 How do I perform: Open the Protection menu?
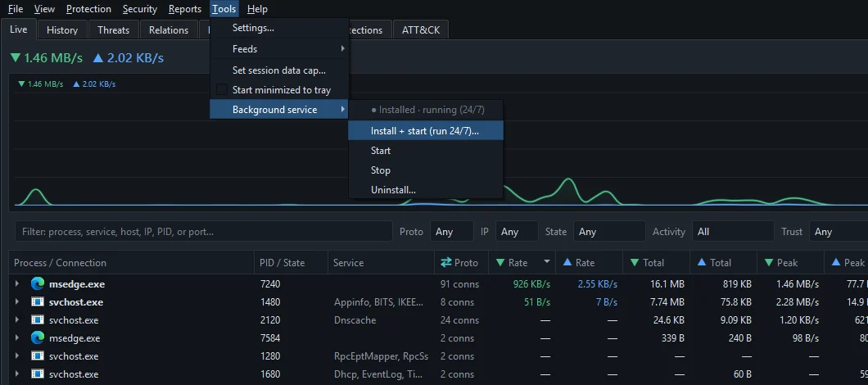click(88, 9)
